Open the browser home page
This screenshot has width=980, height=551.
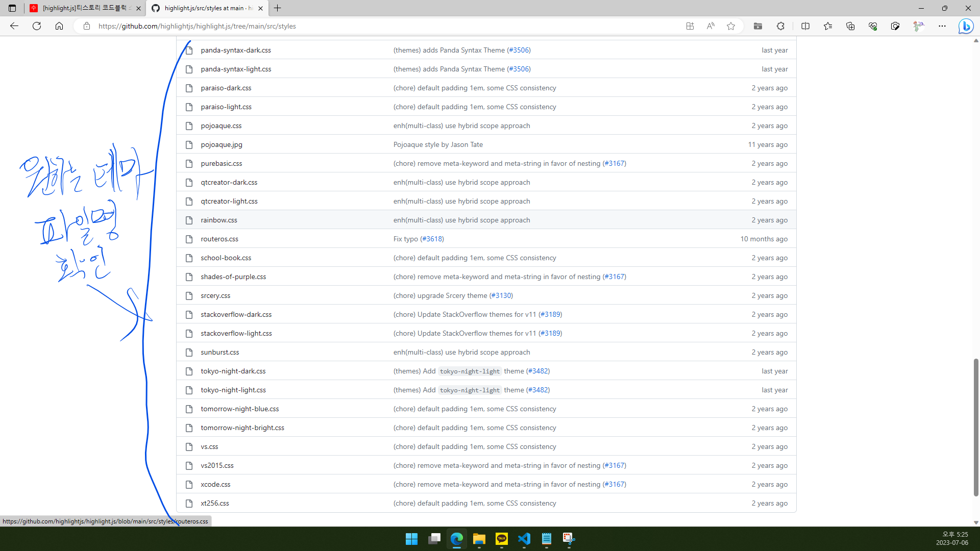pos(59,26)
